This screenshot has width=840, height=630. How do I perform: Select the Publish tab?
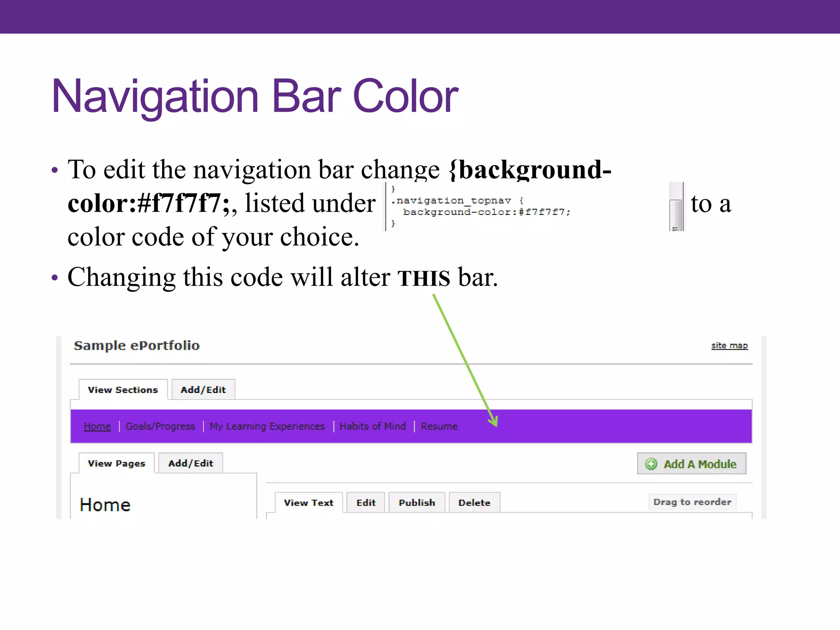pyautogui.click(x=417, y=503)
